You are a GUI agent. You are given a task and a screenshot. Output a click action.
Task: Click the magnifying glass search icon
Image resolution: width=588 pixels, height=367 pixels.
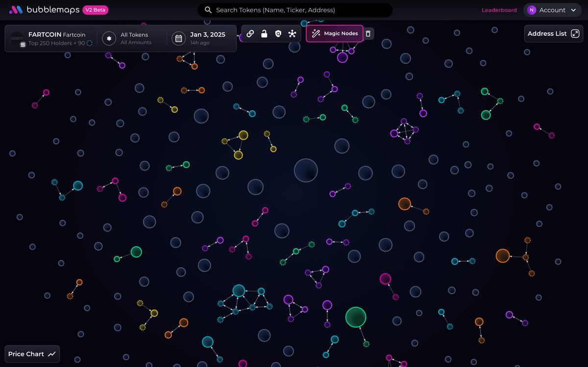pyautogui.click(x=208, y=10)
